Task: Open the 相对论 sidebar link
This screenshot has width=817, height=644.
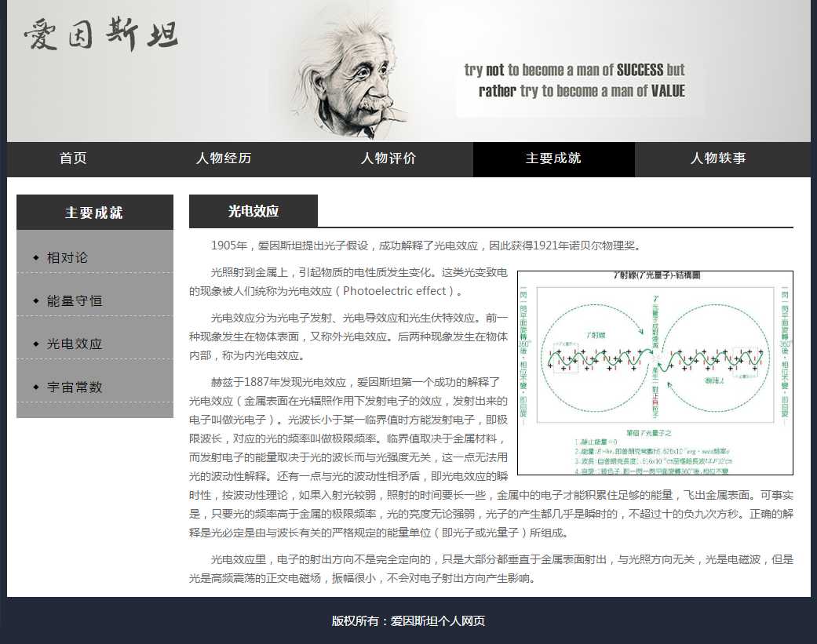Action: click(x=67, y=258)
